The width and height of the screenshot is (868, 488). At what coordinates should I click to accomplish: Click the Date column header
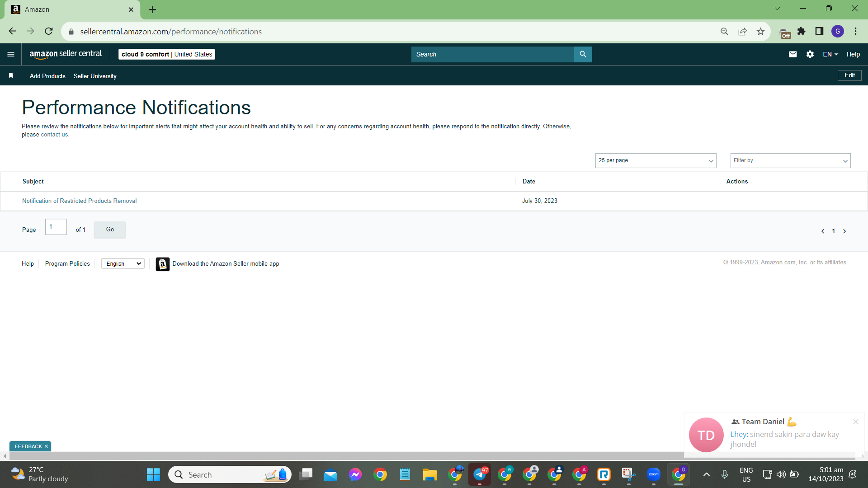point(529,181)
